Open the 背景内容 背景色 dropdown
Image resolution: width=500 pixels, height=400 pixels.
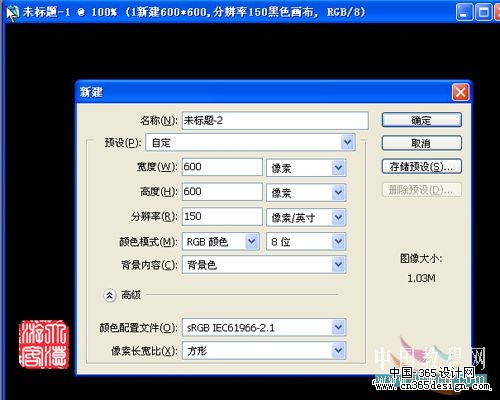264,265
